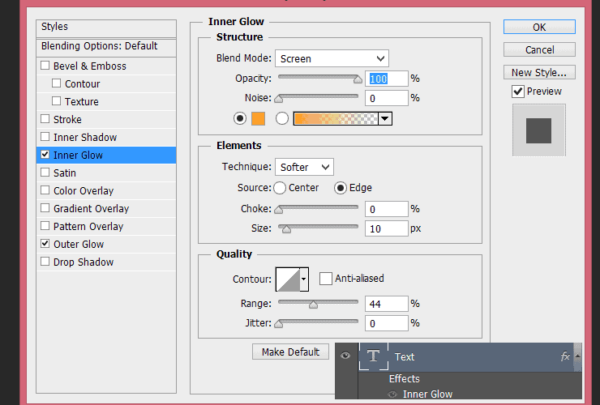Uncheck the Outer Glow checkbox
Viewport: 600px width, 405px height.
44,244
